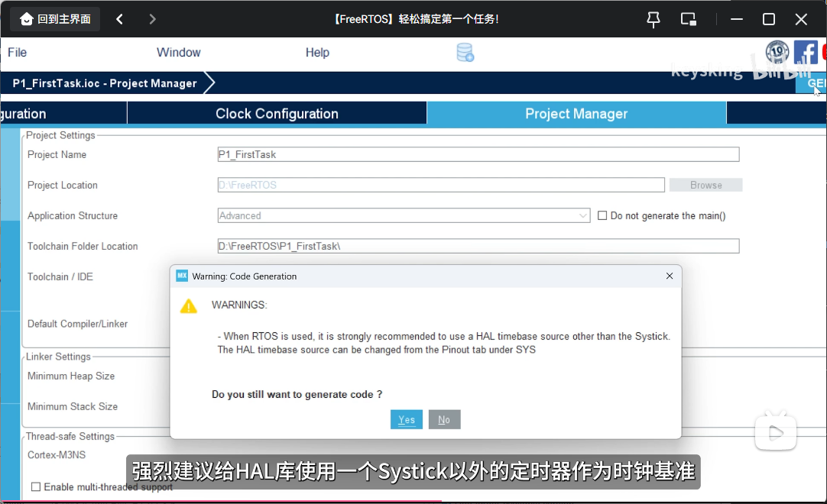Open the Facebook icon link
Image resolution: width=827 pixels, height=504 pixels.
tap(806, 52)
